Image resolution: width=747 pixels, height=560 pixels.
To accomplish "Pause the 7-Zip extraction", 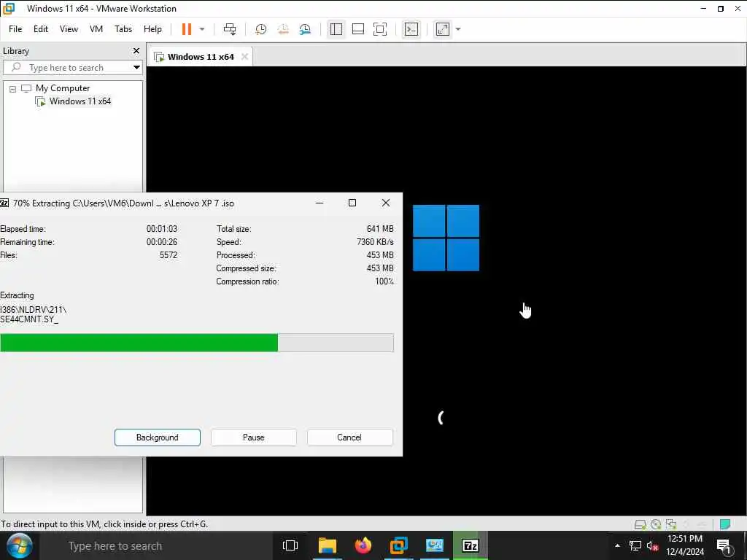I will point(253,437).
